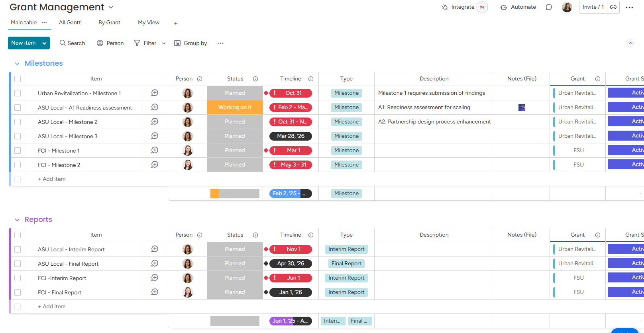Click the orange Working on it status cell
The image size is (644, 333).
tap(235, 107)
